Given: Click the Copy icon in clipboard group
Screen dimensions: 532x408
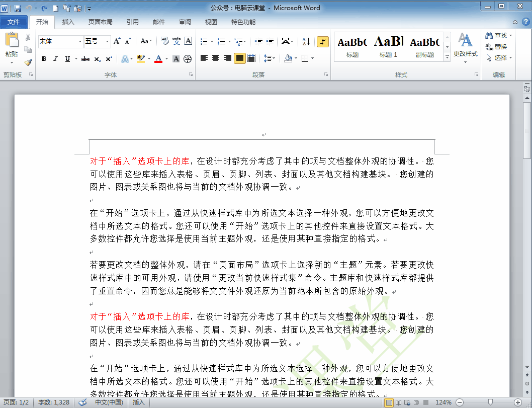Looking at the screenshot, I should [28, 50].
